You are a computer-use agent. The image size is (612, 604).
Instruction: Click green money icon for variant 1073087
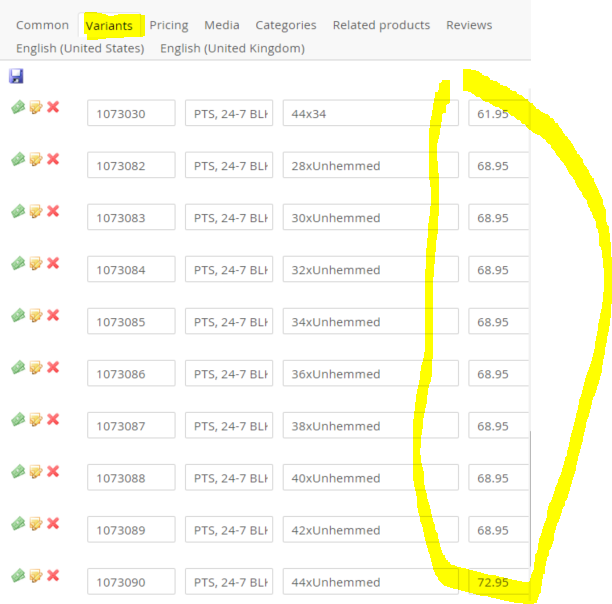click(x=18, y=419)
